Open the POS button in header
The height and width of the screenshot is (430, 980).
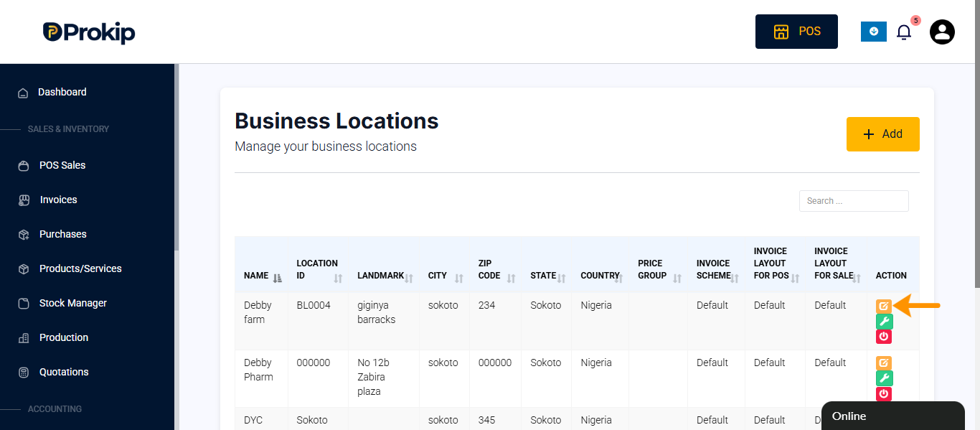coord(796,32)
